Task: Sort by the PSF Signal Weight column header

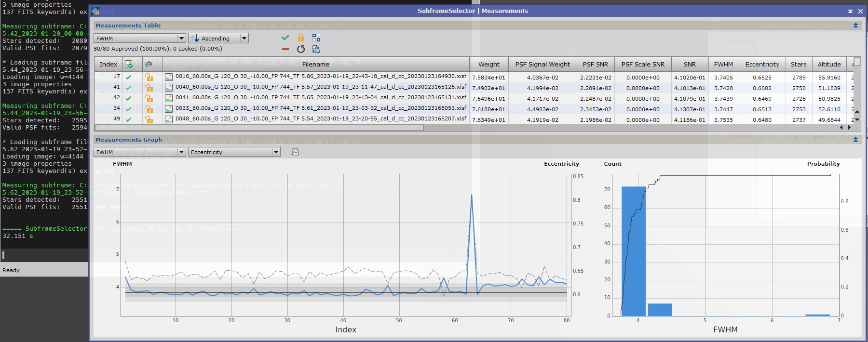Action: click(x=542, y=64)
